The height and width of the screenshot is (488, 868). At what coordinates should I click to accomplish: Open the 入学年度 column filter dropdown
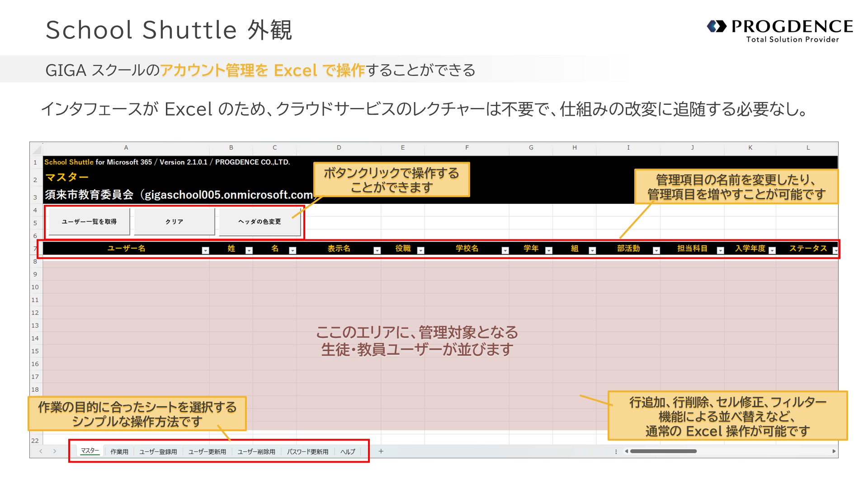(772, 250)
